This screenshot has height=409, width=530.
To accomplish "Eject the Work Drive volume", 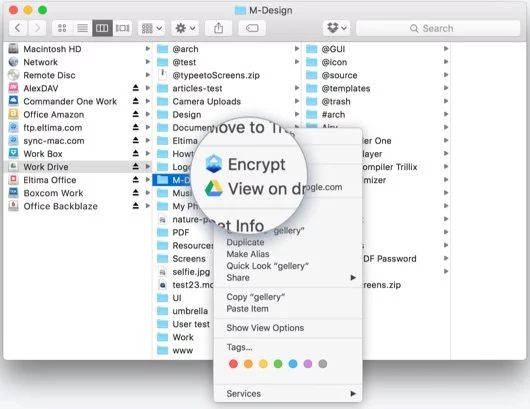I will point(136,167).
